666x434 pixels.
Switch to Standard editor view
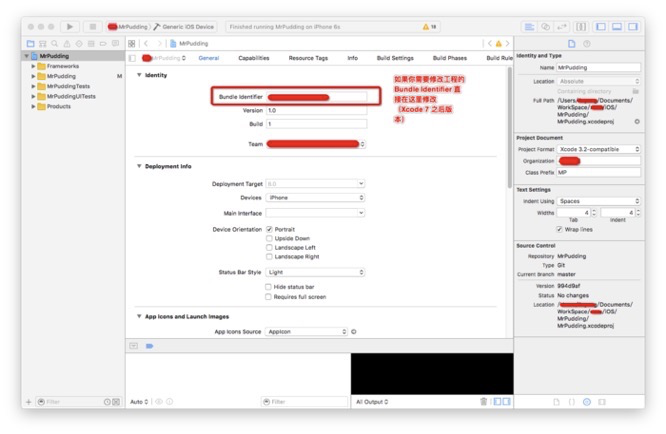click(x=529, y=27)
